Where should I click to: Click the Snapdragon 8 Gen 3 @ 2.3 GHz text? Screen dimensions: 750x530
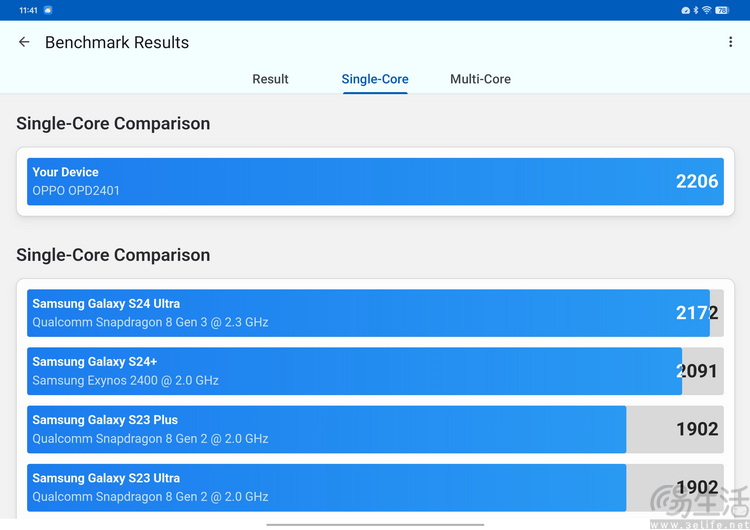[150, 322]
